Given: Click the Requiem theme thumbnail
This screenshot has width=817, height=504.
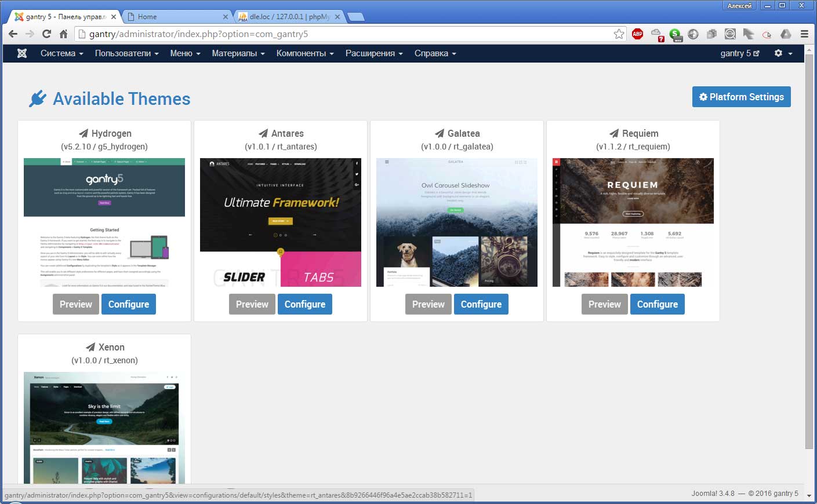Looking at the screenshot, I should pyautogui.click(x=633, y=222).
